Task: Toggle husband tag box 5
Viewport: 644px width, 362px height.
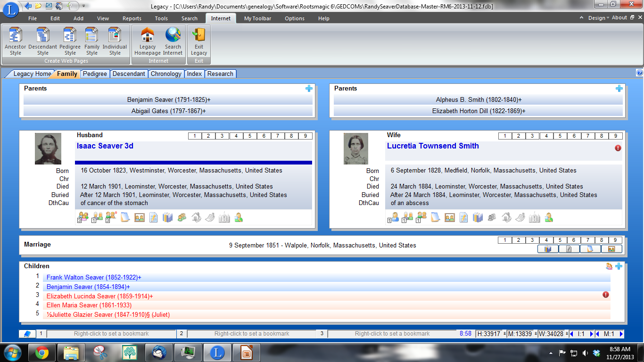Action: [250, 136]
